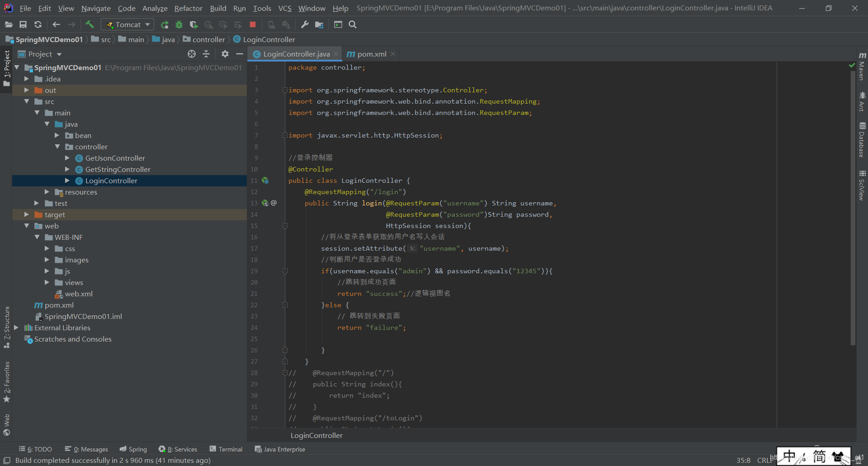Toggle the Terminal tool window
This screenshot has width=868, height=466.
[226, 449]
